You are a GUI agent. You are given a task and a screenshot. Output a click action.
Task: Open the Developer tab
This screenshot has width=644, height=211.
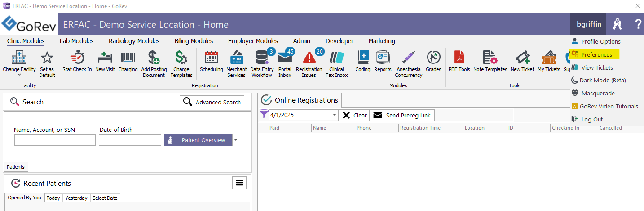tap(340, 41)
